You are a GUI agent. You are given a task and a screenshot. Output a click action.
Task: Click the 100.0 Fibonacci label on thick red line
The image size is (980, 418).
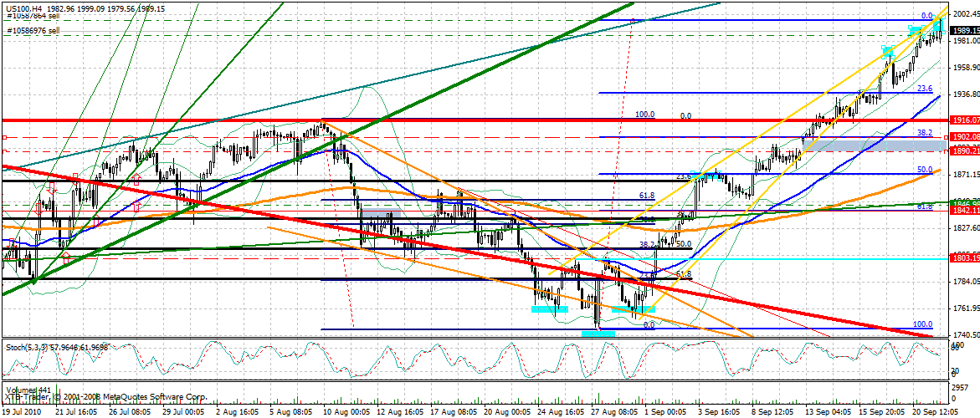coord(644,115)
